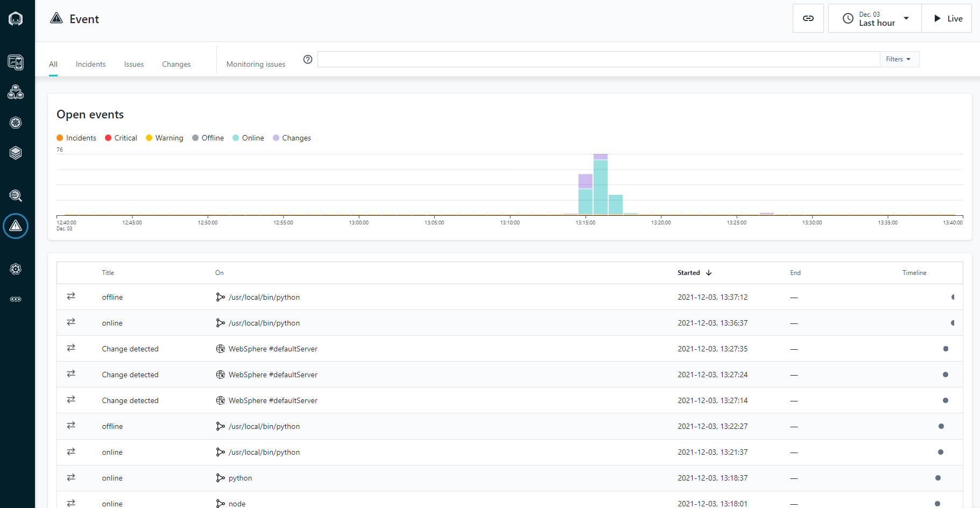Click the On column header
This screenshot has width=980, height=508.
[220, 273]
